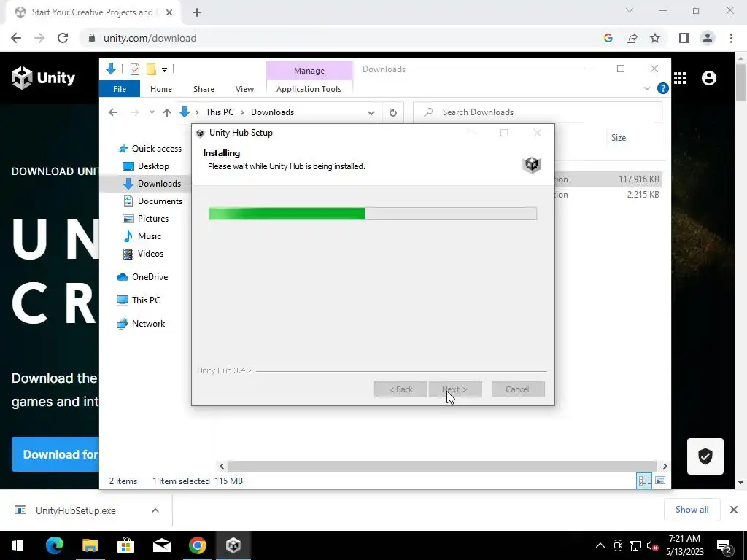Go up one folder level in File Explorer
Viewport: 747px width, 560px height.
click(x=167, y=112)
